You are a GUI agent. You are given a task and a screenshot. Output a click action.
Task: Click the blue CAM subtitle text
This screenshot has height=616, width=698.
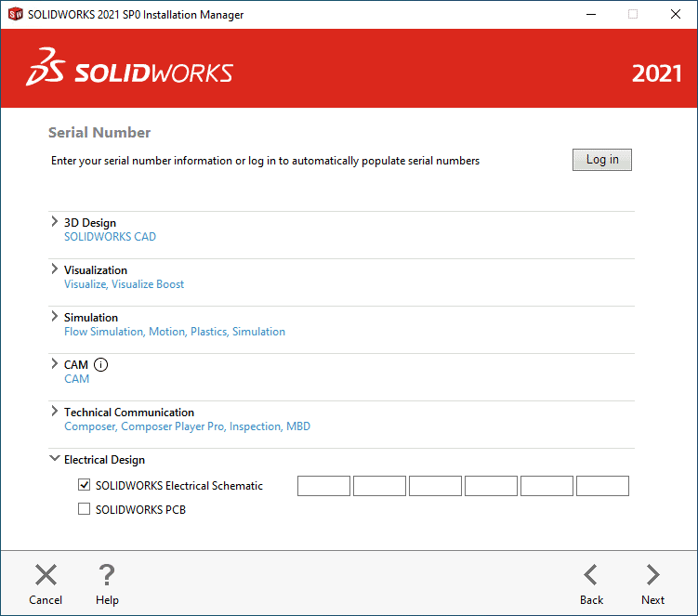76,379
